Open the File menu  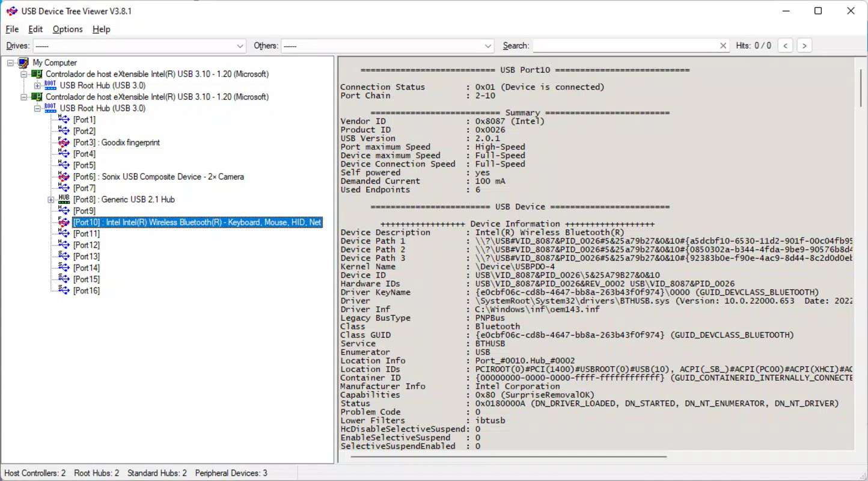12,29
